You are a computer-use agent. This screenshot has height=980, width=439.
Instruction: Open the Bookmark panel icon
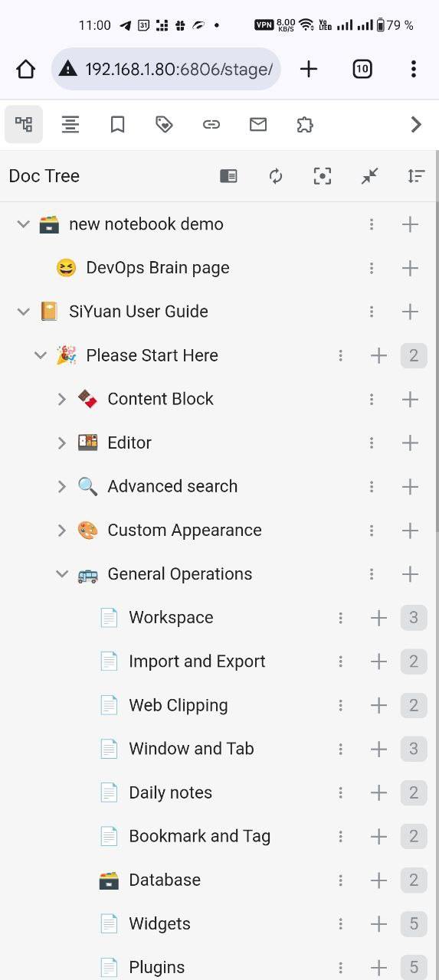117,125
